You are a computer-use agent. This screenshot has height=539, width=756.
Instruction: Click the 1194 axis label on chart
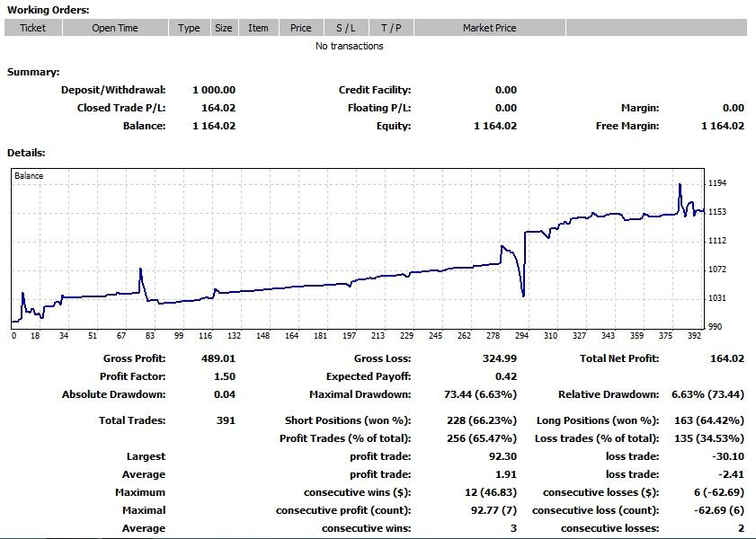tap(717, 183)
